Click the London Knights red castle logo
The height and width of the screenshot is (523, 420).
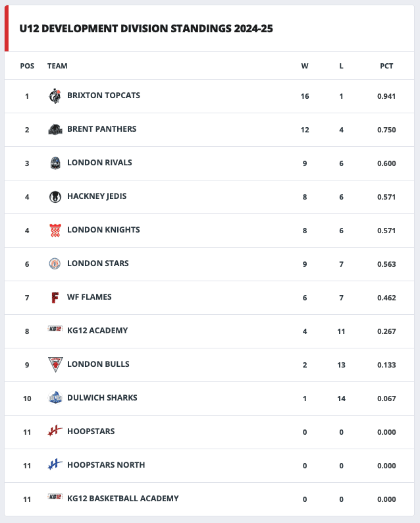click(55, 231)
